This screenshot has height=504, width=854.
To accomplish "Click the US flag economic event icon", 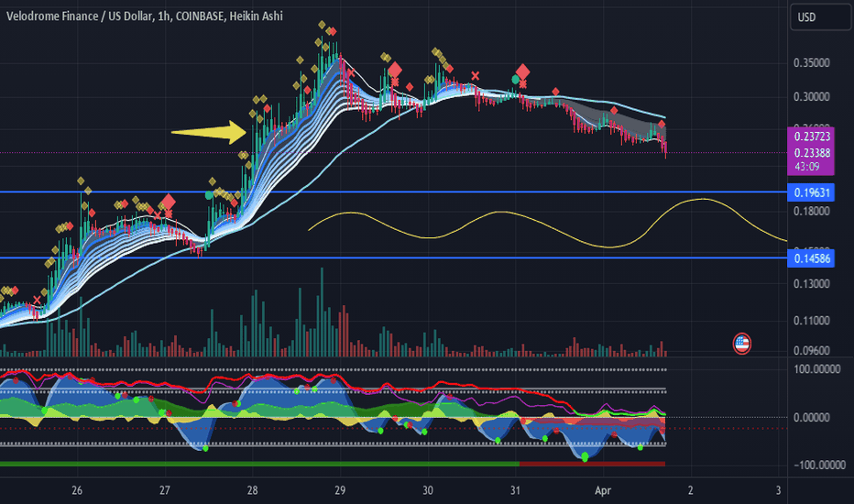I will point(742,344).
